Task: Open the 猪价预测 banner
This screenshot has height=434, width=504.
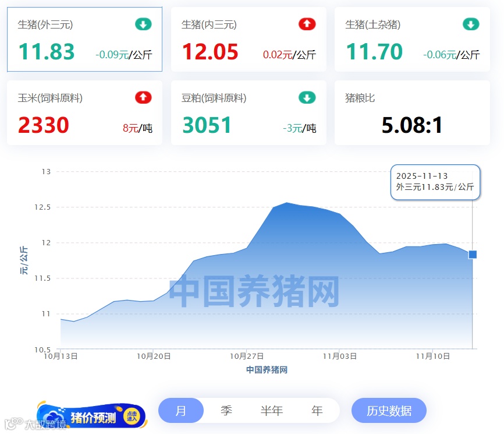Action: (x=91, y=416)
